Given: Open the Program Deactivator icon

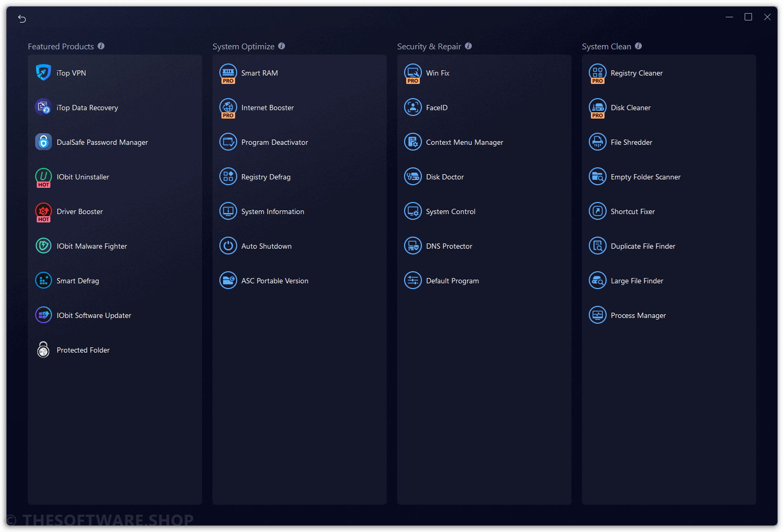Looking at the screenshot, I should [x=228, y=142].
